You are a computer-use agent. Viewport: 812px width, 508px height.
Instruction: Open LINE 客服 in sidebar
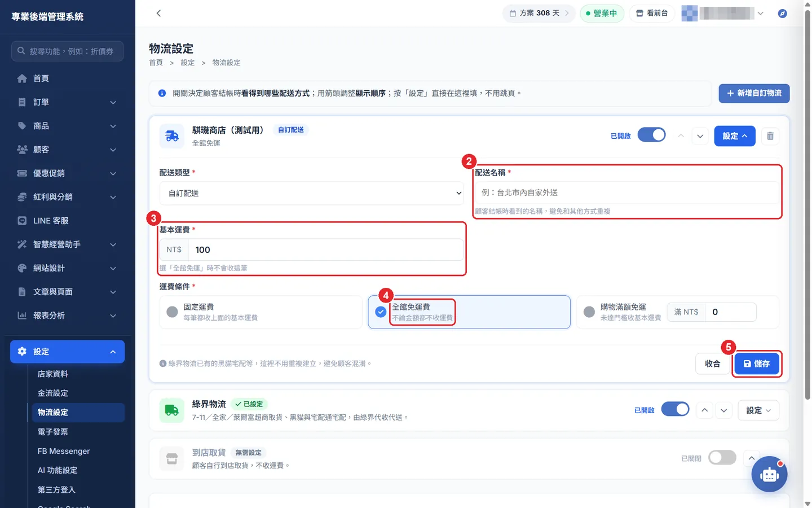click(x=68, y=221)
